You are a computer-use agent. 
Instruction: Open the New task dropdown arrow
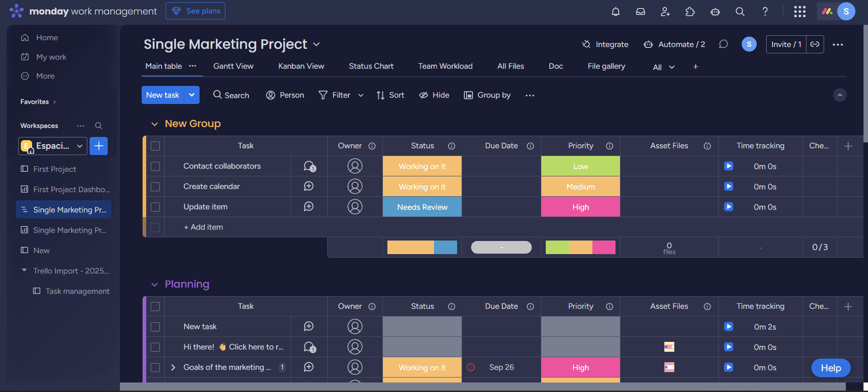(x=192, y=95)
